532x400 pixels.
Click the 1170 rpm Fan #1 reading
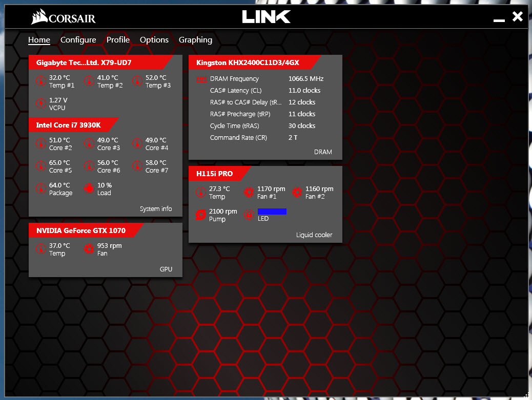(x=271, y=189)
